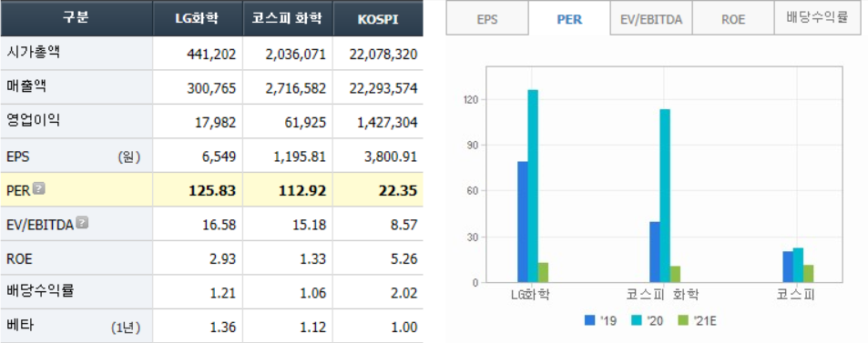Click the 코스피 chart axis label

795,295
